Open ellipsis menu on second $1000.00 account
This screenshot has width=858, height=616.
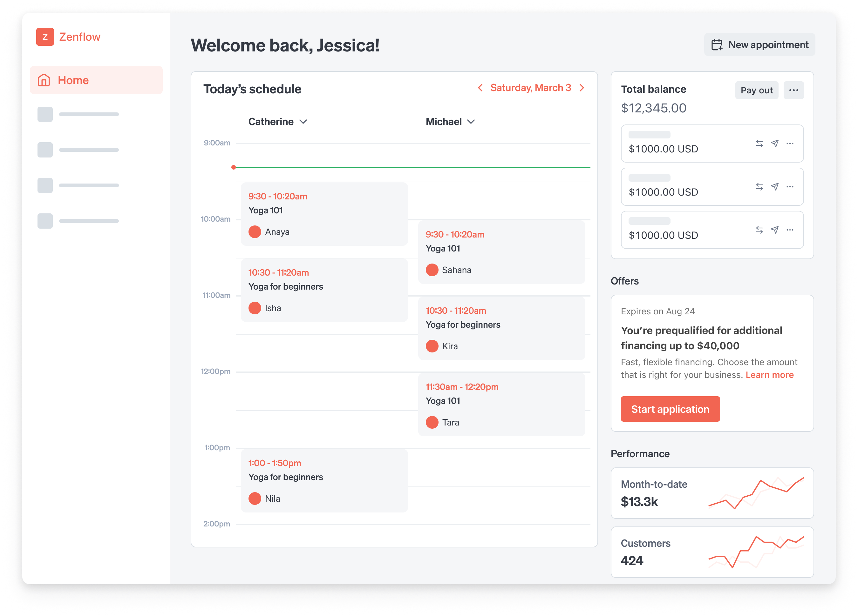tap(790, 186)
